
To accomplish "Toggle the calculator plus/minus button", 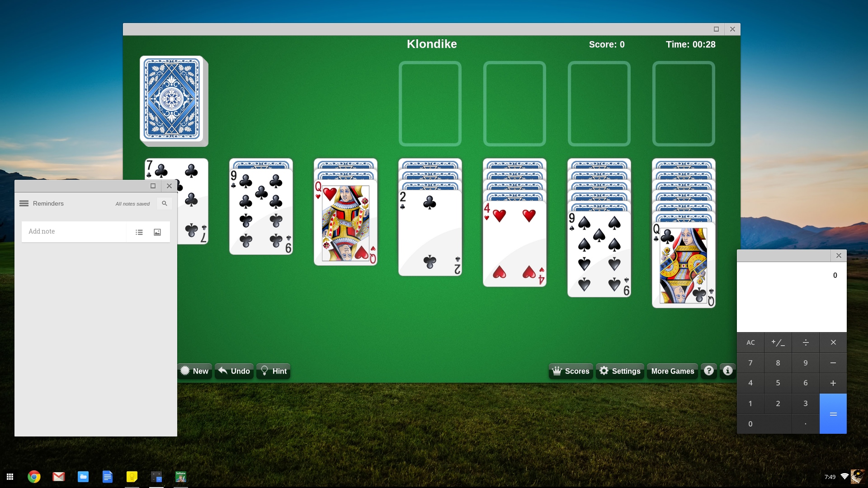I will point(778,342).
